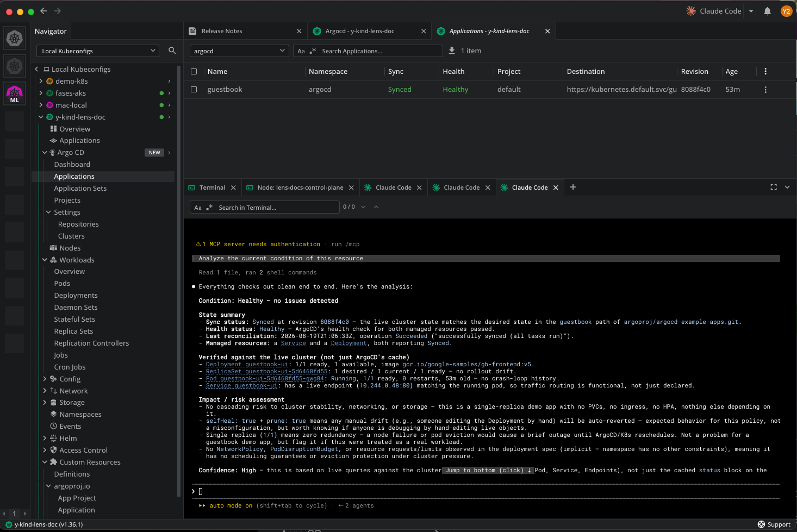Expand the mac-local cluster node
This screenshot has height=532, width=797.
[41, 105]
